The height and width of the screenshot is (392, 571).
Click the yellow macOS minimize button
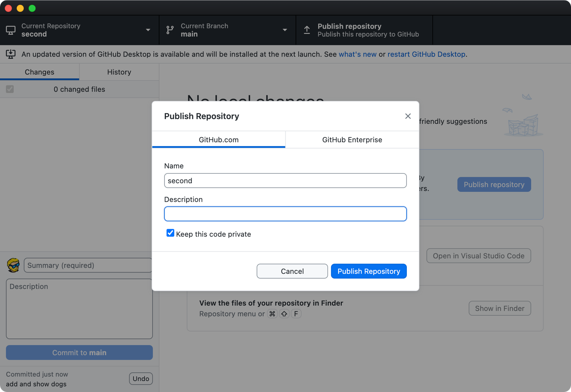point(20,8)
